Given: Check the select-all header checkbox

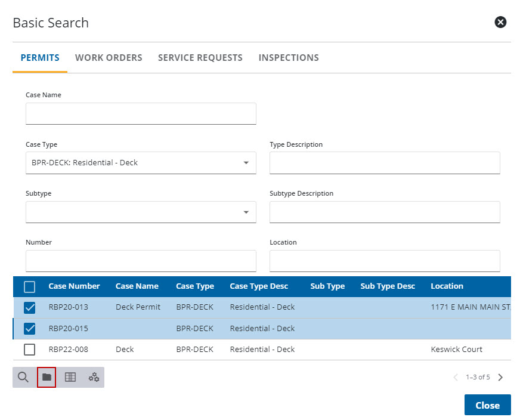Looking at the screenshot, I should click(x=29, y=286).
